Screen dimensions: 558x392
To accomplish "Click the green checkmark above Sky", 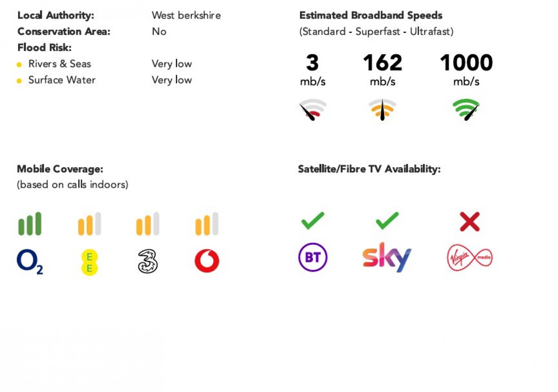I will (x=387, y=221).
